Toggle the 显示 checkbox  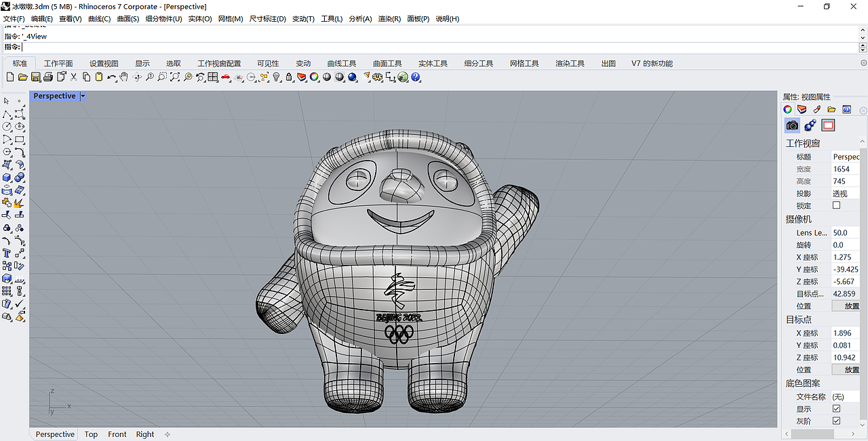tap(836, 409)
